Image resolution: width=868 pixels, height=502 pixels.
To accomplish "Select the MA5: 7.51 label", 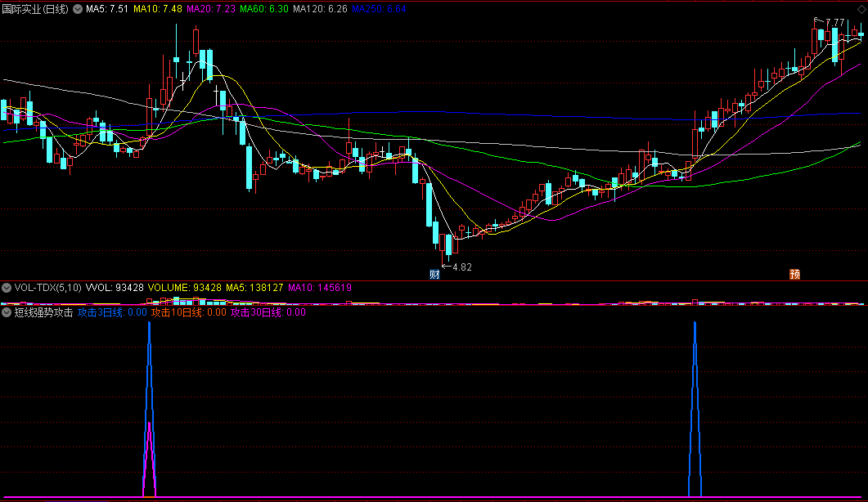I will click(x=107, y=10).
